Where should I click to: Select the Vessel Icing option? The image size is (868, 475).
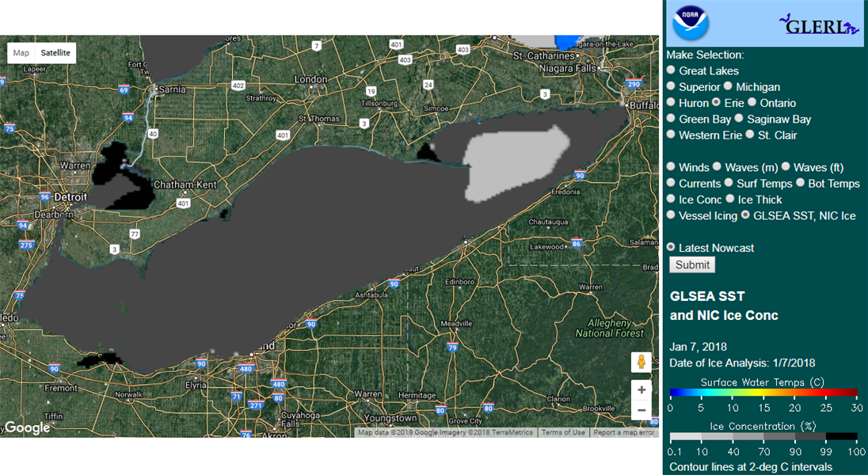click(672, 215)
